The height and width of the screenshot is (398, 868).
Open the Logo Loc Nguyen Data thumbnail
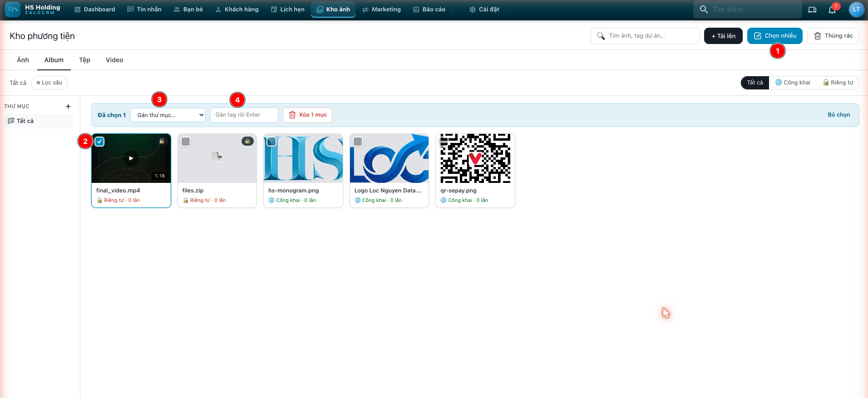(389, 158)
